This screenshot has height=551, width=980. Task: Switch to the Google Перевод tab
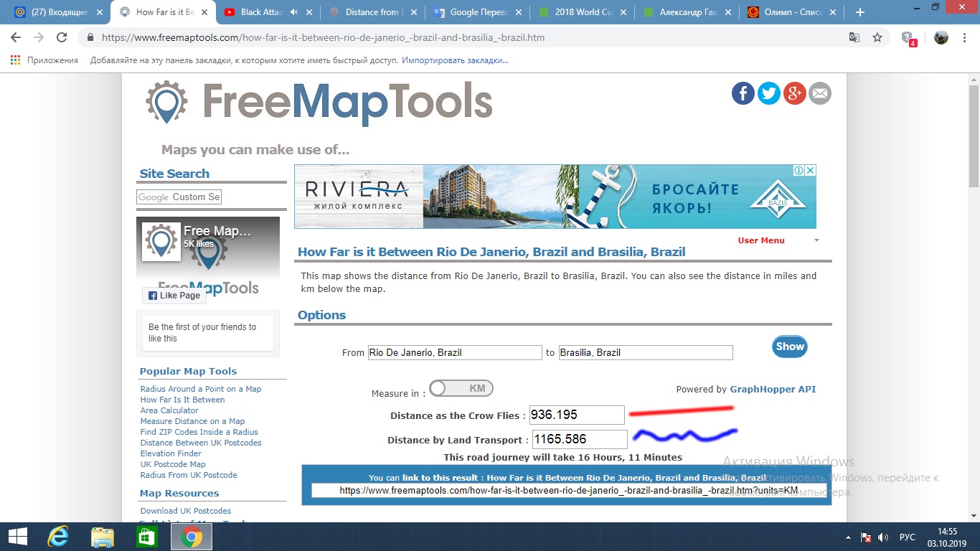479,12
